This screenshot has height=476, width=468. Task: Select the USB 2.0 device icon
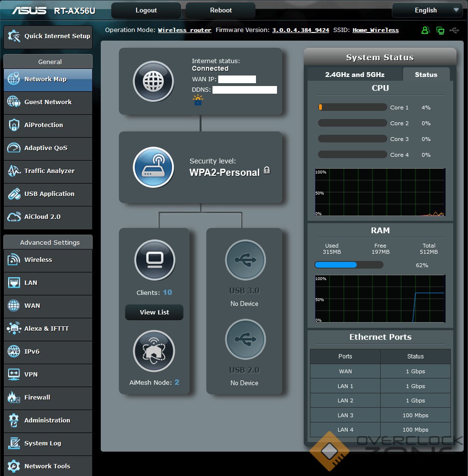[245, 339]
